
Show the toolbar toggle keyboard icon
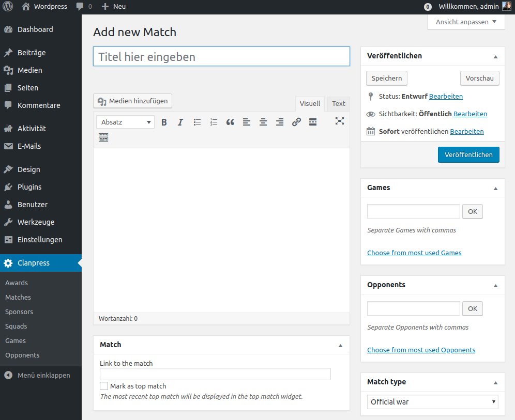[x=103, y=138]
